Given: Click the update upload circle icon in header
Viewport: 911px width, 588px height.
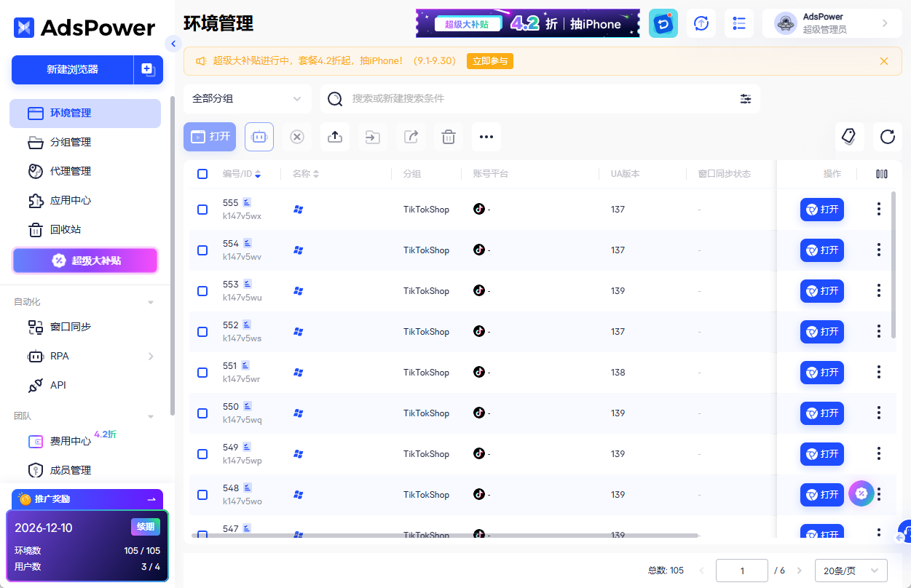Looking at the screenshot, I should tap(701, 23).
